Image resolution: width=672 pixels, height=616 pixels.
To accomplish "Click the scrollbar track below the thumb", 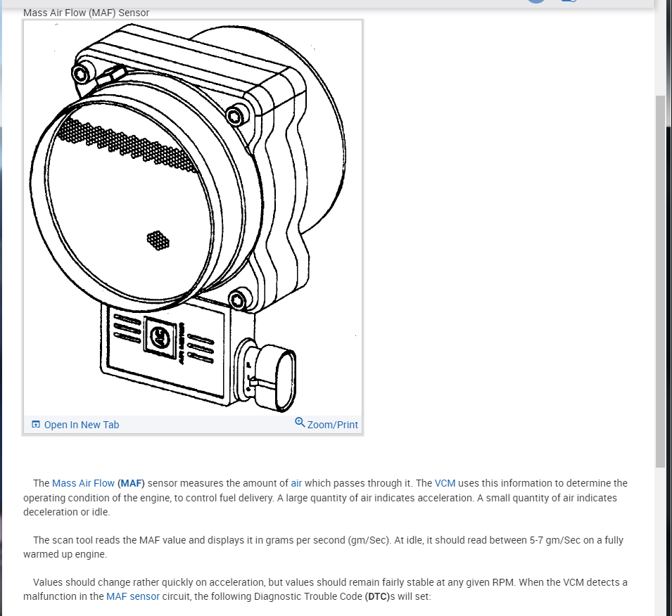I will click(x=660, y=541).
